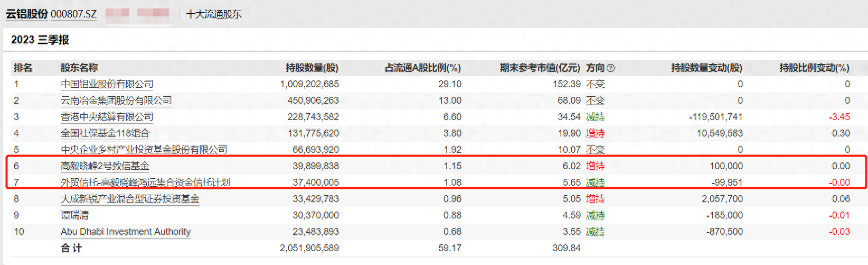This screenshot has width=868, height=265.
Task: Click the 2023 三季报 section heading
Action: 40,40
